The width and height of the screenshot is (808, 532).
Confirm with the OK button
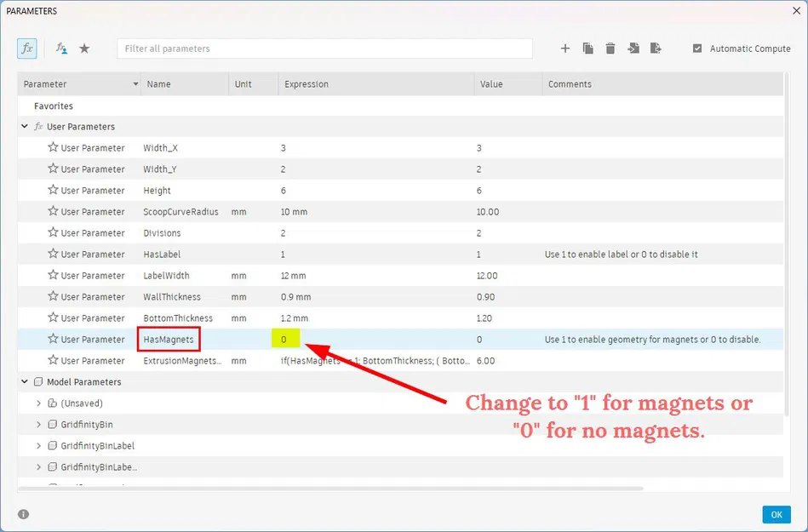tap(776, 514)
